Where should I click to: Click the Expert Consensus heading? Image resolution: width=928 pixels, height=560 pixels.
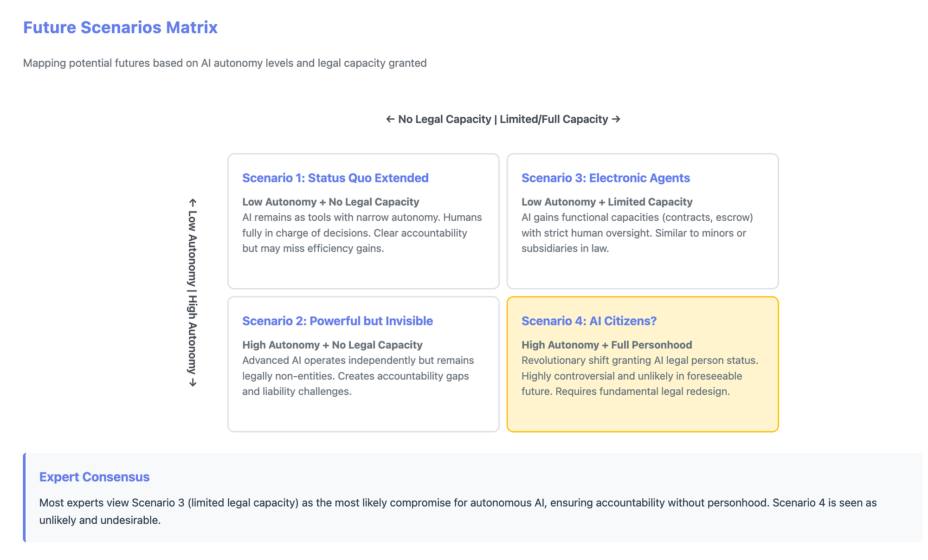94,477
